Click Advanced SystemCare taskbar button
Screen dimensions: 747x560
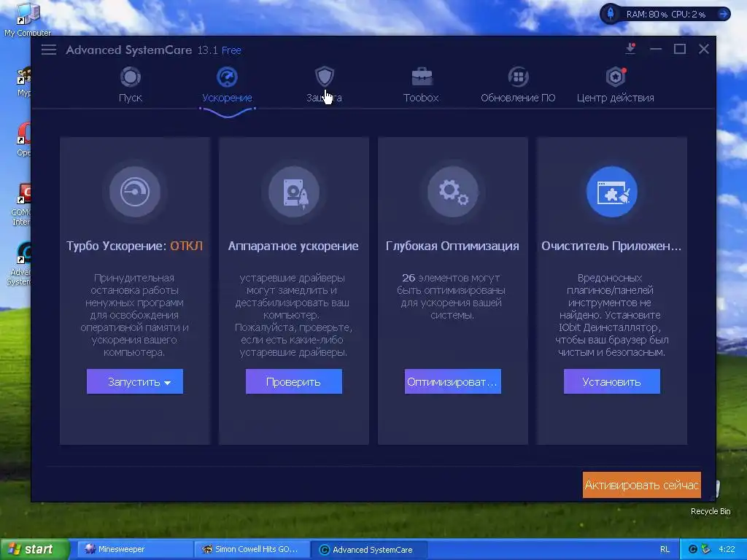pos(369,549)
